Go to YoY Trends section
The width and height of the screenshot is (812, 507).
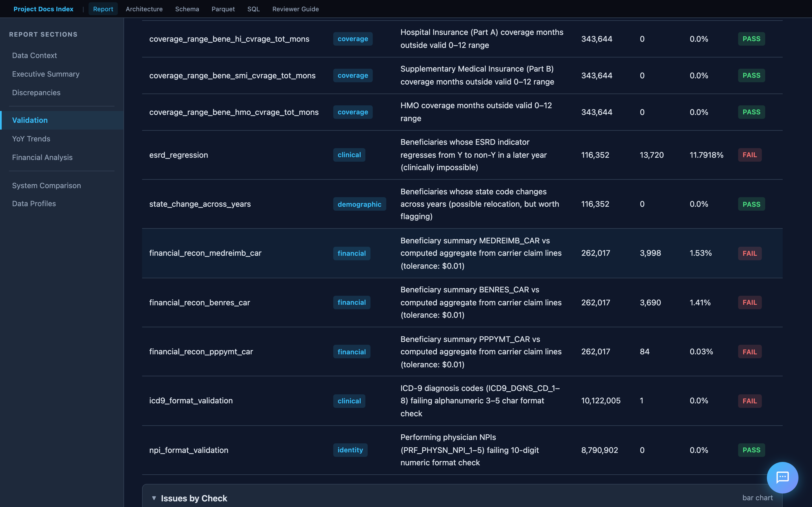(x=31, y=139)
